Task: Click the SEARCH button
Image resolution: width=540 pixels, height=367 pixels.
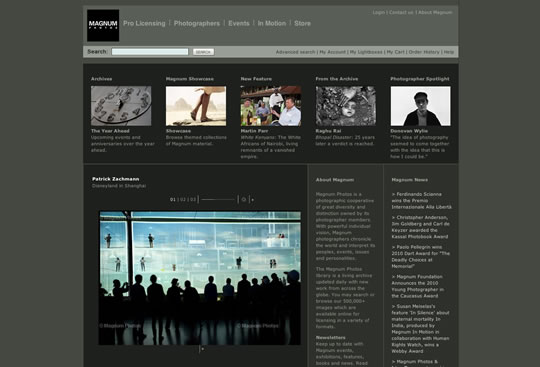Action: click(204, 52)
